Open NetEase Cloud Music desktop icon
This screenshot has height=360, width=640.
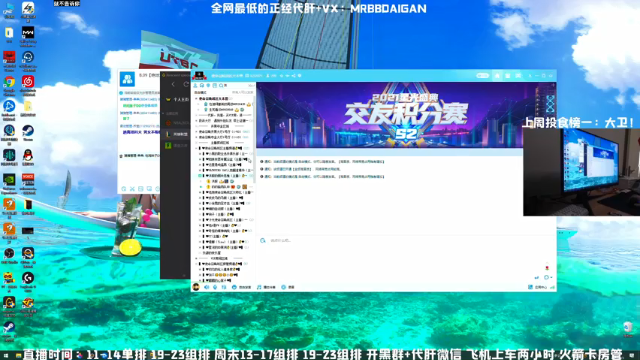pos(28,84)
